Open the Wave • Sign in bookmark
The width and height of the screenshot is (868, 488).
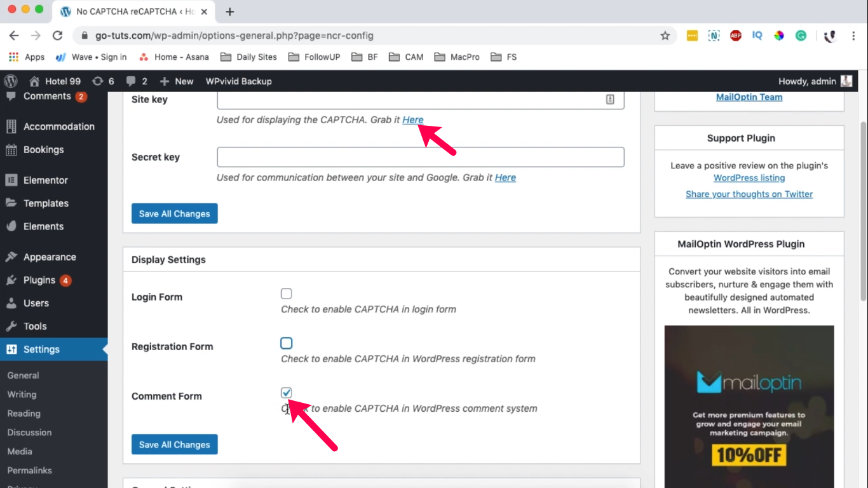(91, 57)
